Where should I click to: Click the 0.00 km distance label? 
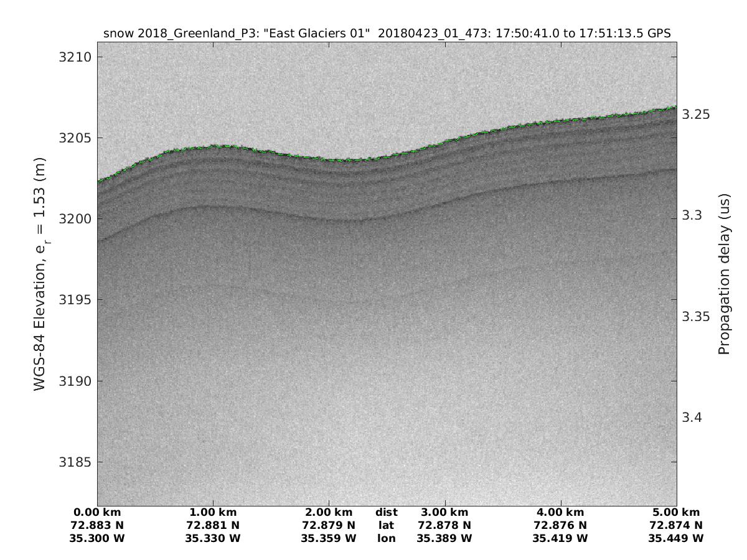click(x=97, y=513)
